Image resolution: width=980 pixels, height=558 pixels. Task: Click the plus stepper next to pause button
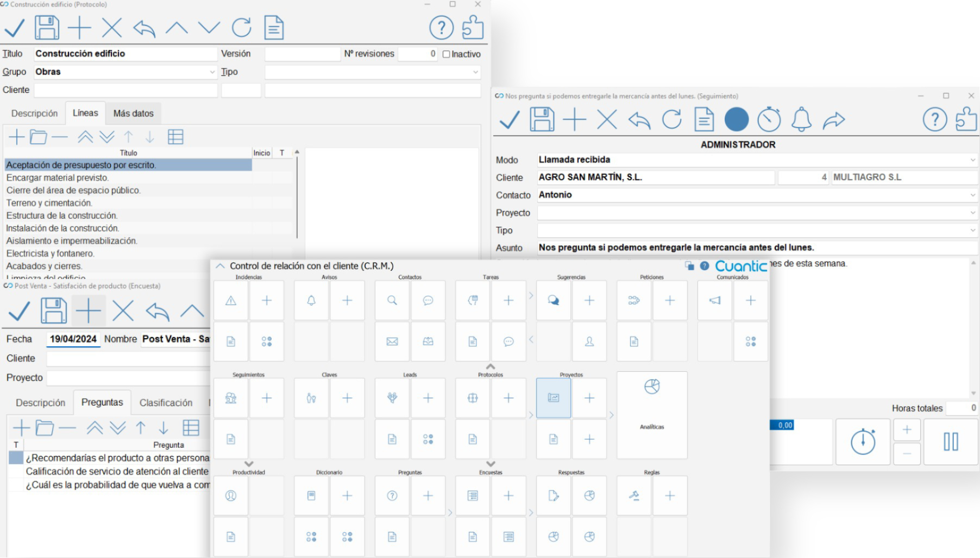(x=907, y=430)
